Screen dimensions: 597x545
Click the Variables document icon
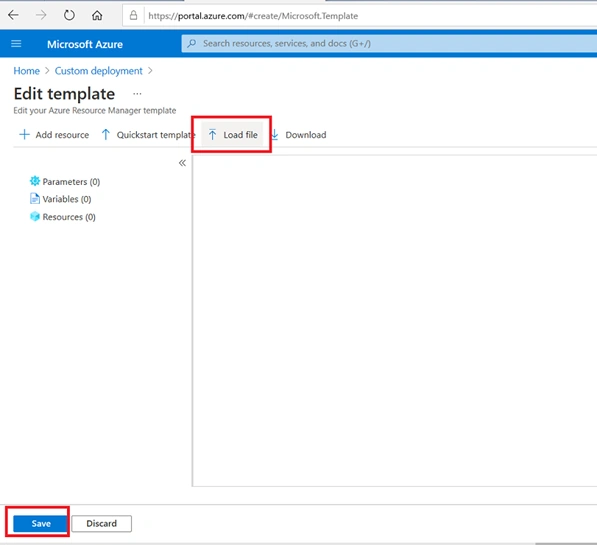click(35, 198)
